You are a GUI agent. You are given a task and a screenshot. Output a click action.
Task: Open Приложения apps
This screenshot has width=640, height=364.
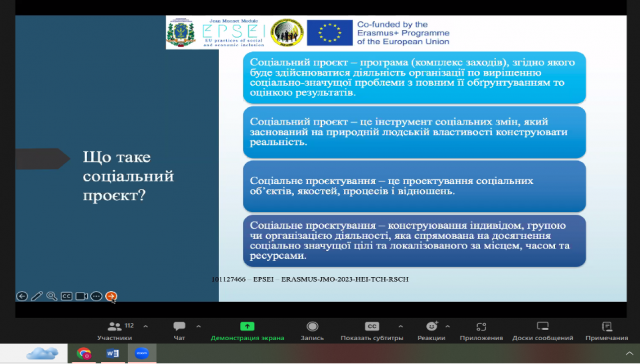point(481,331)
